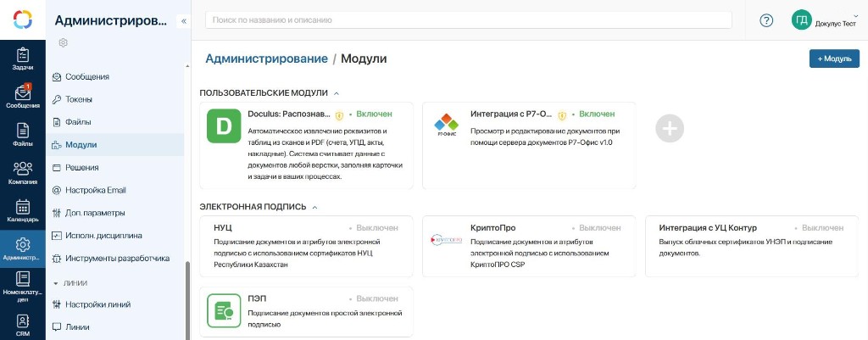Image resolution: width=868 pixels, height=340 pixels.
Task: Open Файлы in the dark left rail
Action: [23, 135]
